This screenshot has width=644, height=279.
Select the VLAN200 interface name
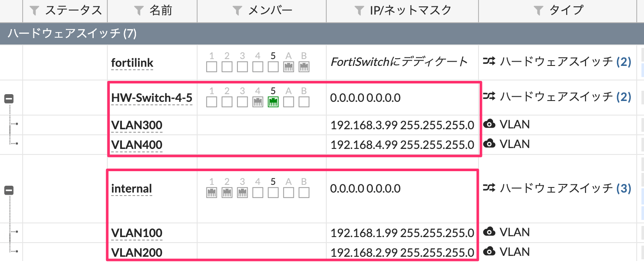136,252
